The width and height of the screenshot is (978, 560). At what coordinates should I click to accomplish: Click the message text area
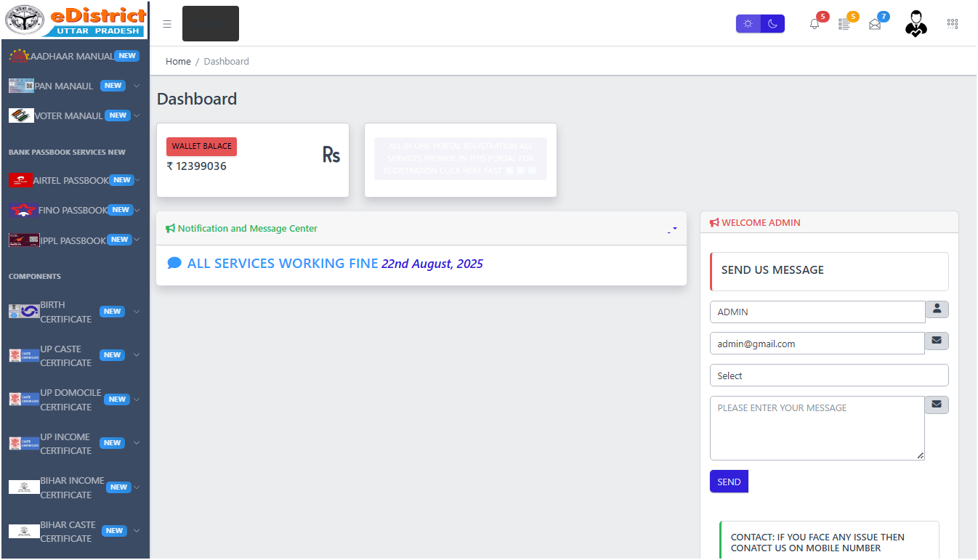817,428
